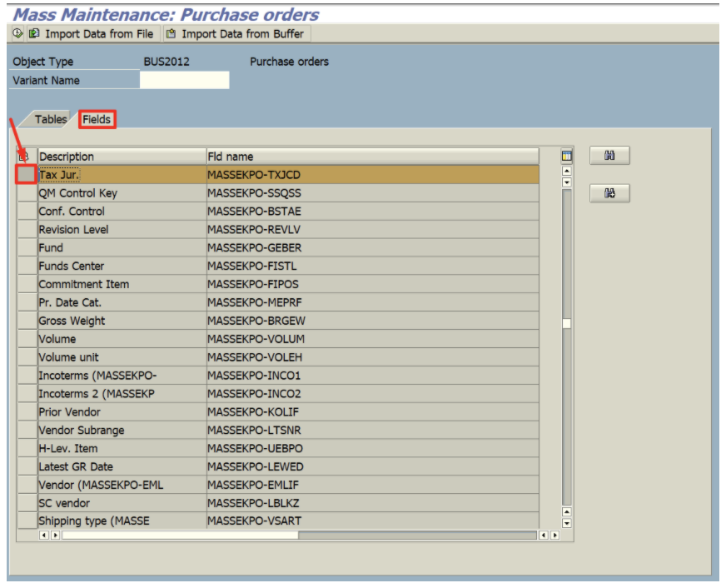This screenshot has height=588, width=726.
Task: Mark the Gross Weight row selector
Action: (x=27, y=321)
